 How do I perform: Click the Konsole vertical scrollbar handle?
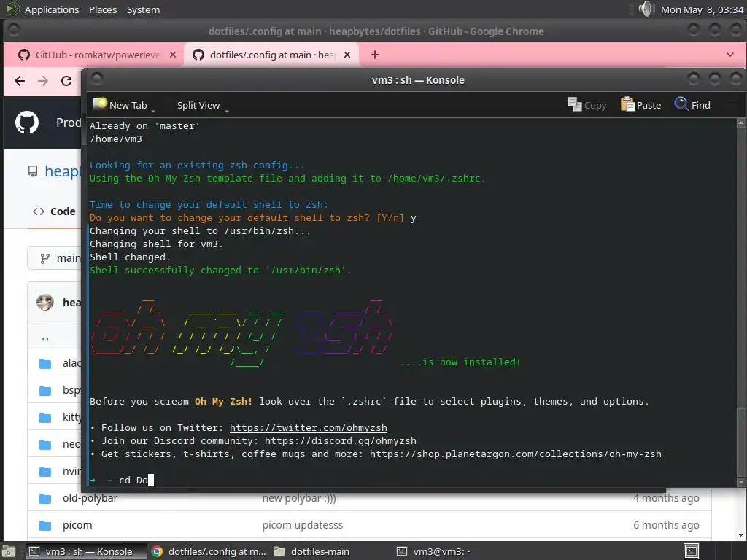click(x=741, y=440)
